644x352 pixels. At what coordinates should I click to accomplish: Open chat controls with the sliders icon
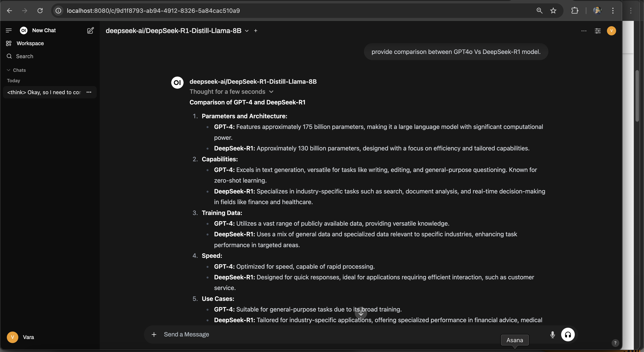[x=598, y=30]
